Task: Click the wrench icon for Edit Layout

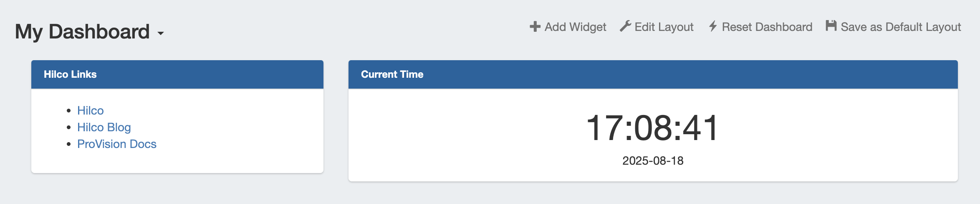Action: tap(625, 26)
